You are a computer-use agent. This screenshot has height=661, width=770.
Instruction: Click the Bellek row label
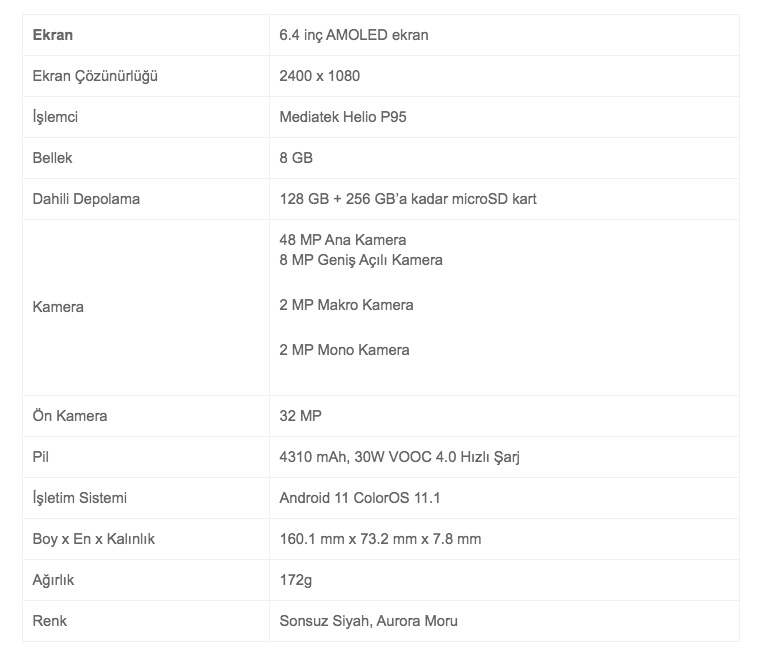tap(53, 158)
